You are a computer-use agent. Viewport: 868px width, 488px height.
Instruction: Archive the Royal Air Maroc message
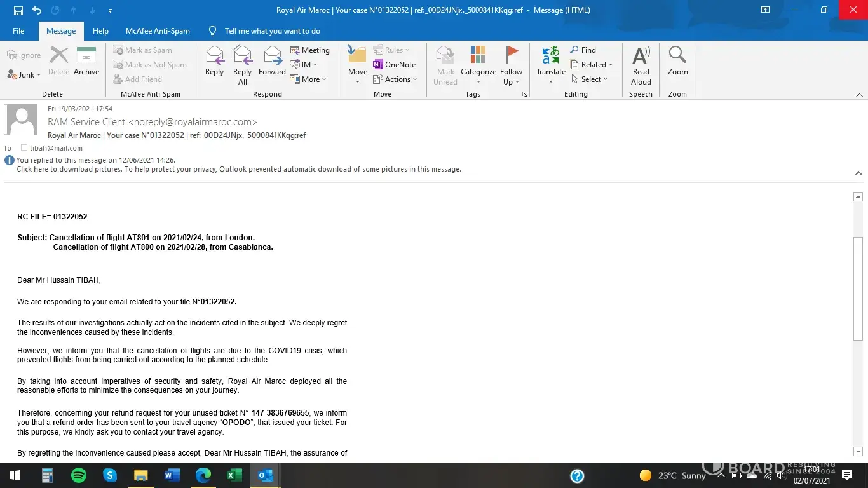click(x=86, y=62)
